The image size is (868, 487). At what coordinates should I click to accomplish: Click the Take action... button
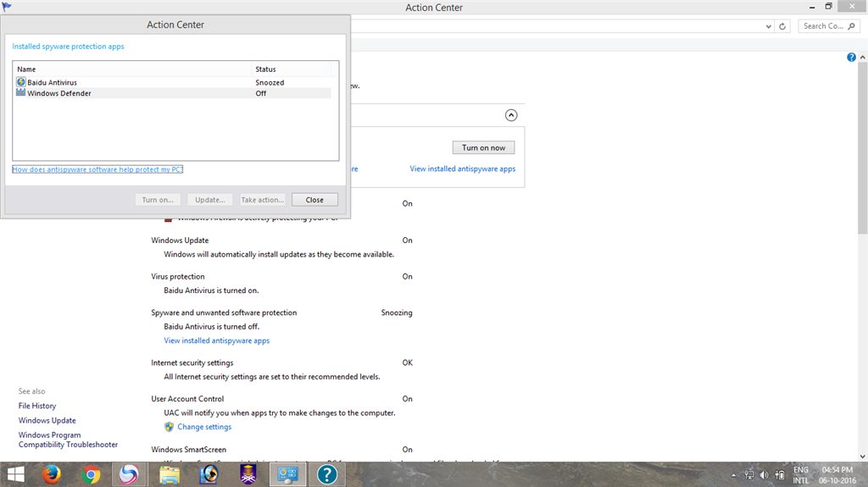pos(263,200)
